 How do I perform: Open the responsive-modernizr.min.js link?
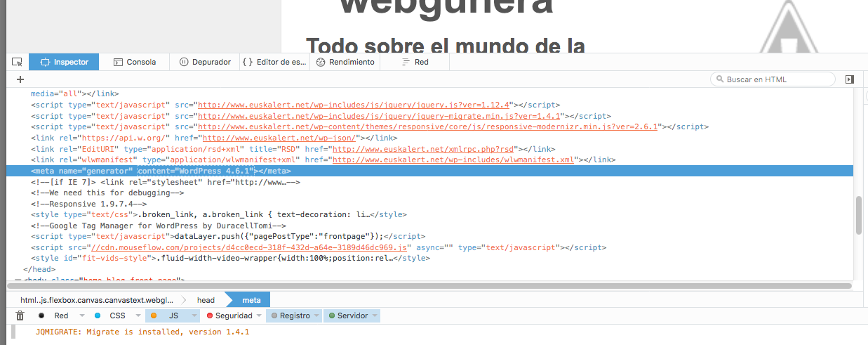pyautogui.click(x=429, y=126)
